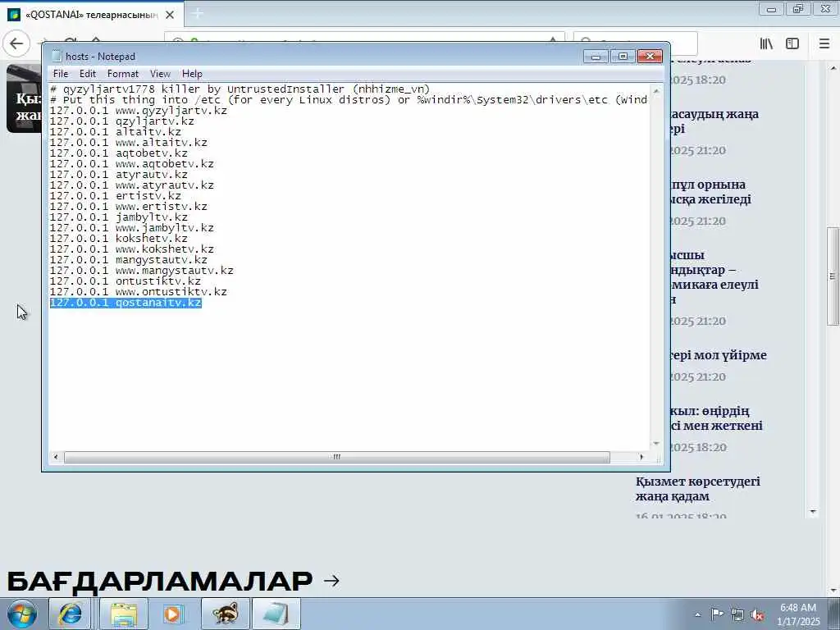
Task: Open Windows Explorer from taskbar
Action: [x=124, y=614]
